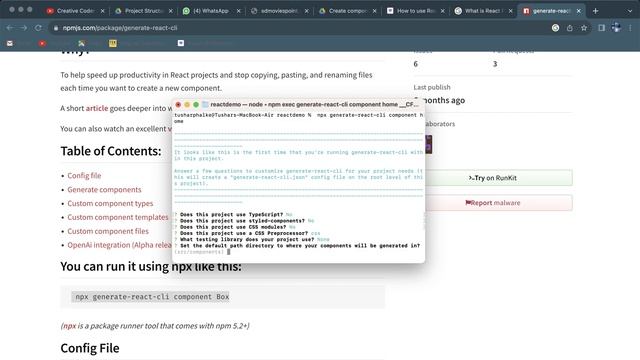Click Try on RunKit button

pyautogui.click(x=498, y=178)
